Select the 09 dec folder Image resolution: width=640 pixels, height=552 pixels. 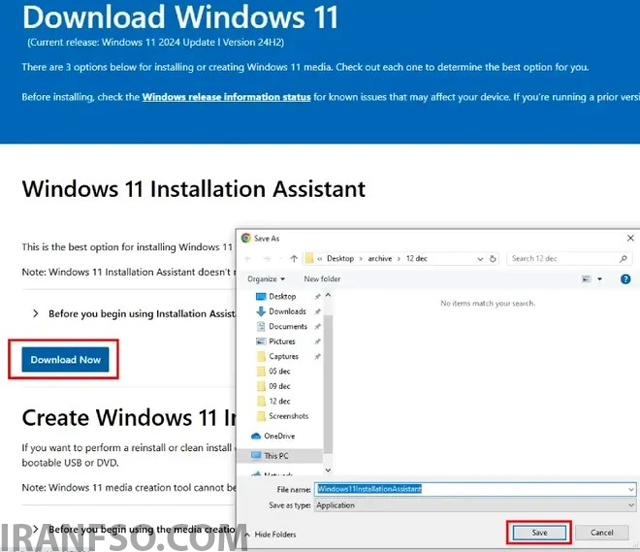[279, 386]
